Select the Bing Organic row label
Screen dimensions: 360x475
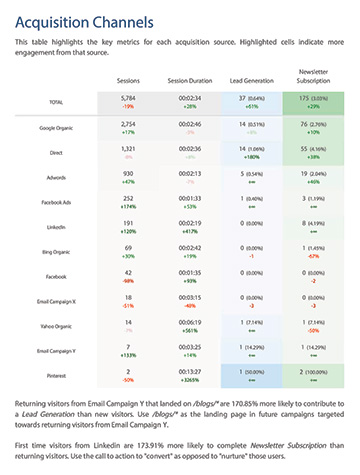tap(56, 252)
